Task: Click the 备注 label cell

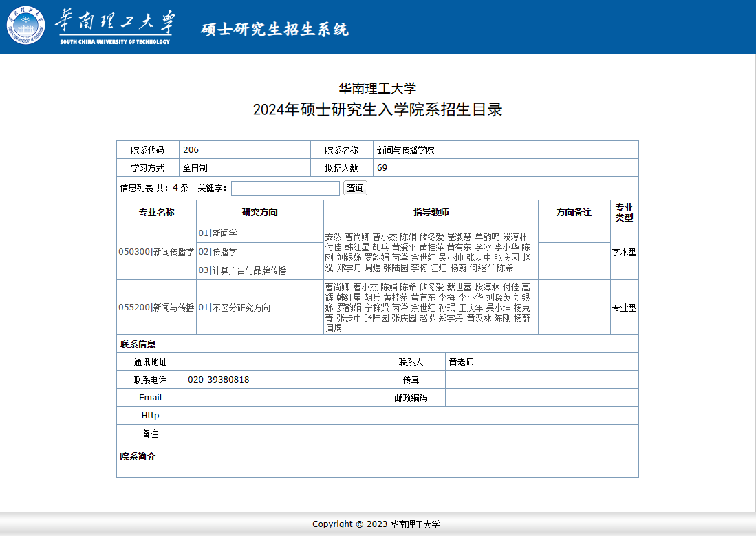Action: pyautogui.click(x=150, y=433)
